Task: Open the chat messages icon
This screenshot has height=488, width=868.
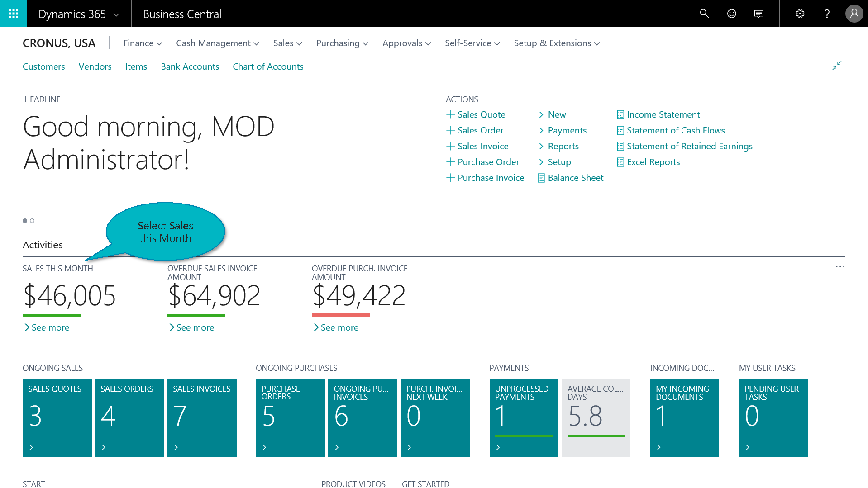Action: (758, 14)
